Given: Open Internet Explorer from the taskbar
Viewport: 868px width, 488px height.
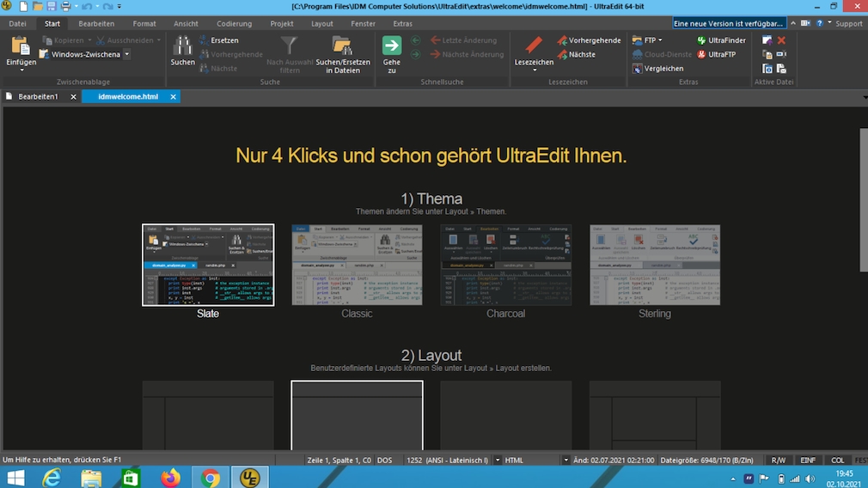Looking at the screenshot, I should click(x=52, y=478).
